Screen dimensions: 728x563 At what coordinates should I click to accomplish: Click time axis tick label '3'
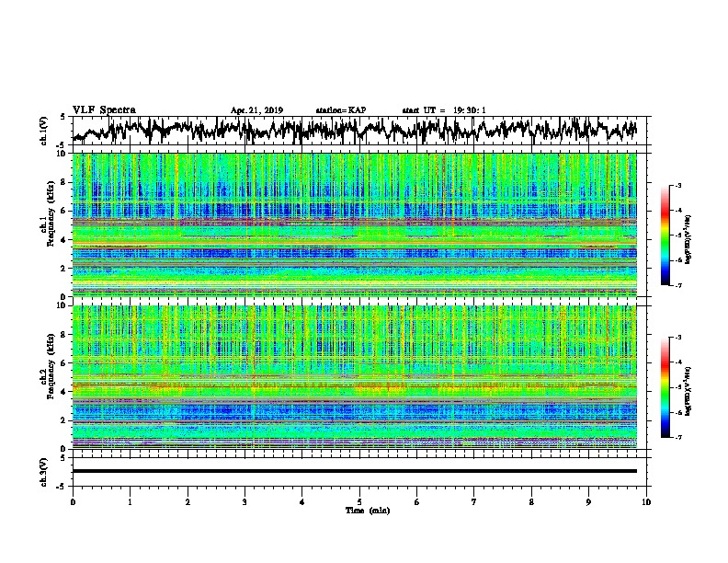(x=245, y=502)
